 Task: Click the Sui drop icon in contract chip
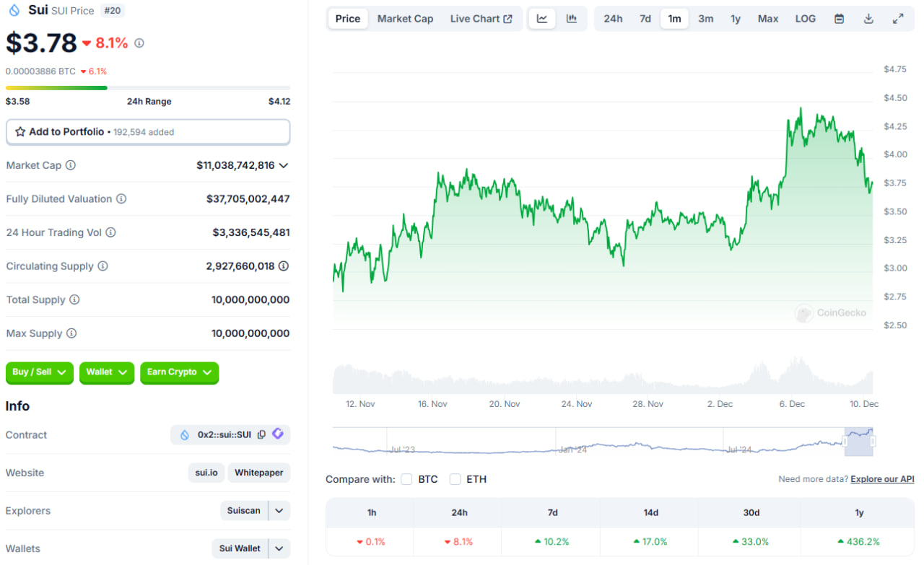point(185,435)
